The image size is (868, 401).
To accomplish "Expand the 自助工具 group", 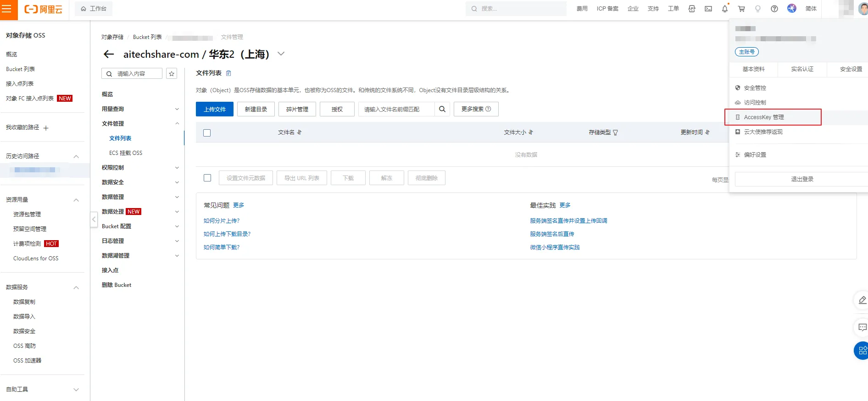I will pyautogui.click(x=76, y=390).
